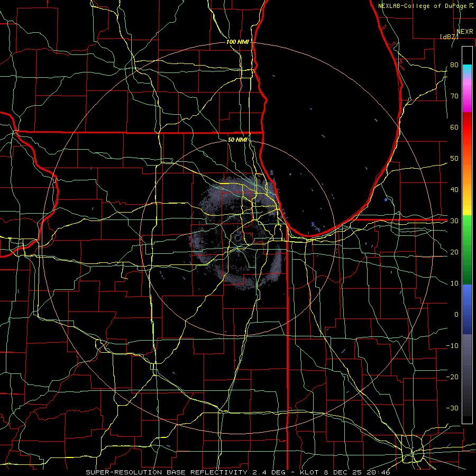
Task: Click the 10 value on the dBZ scale
Action: (454, 283)
